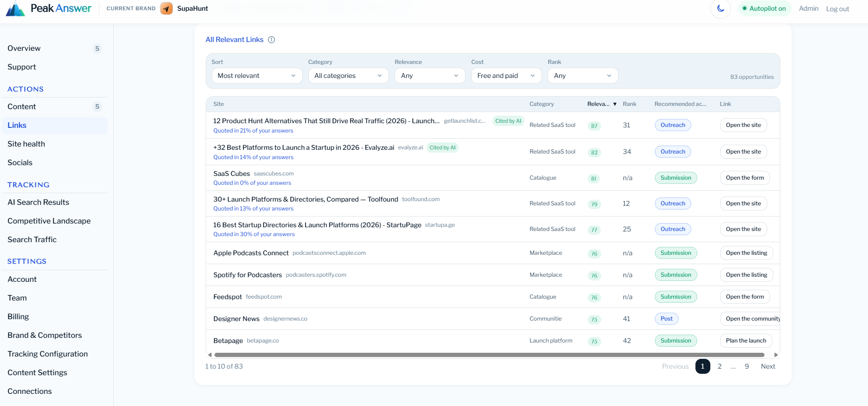Select Links in the sidebar
Viewport: 868px width, 406px height.
55,126
